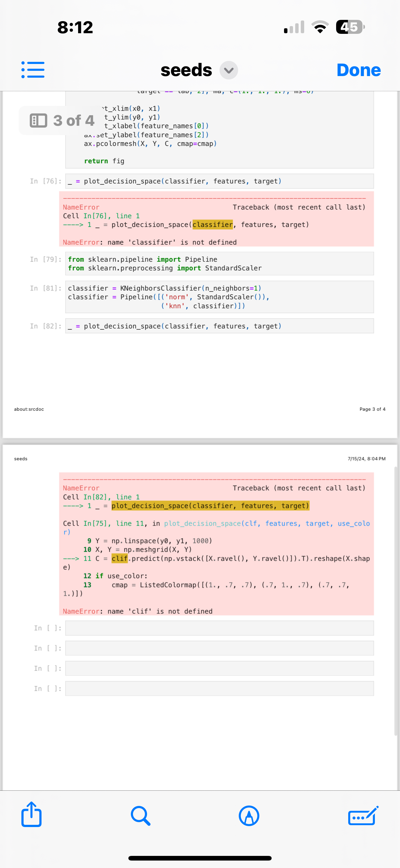This screenshot has width=400, height=868.
Task: Select highlighted 'clif' in traceback line 11
Action: (x=119, y=558)
